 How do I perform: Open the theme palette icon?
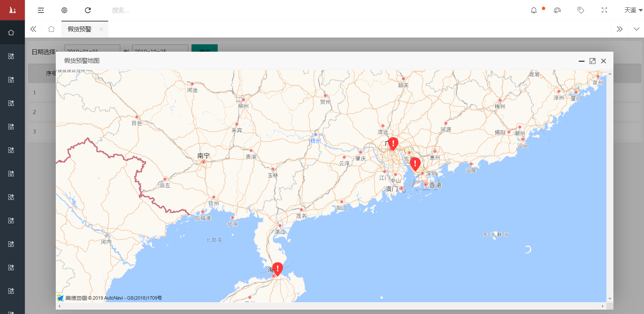[x=557, y=10]
